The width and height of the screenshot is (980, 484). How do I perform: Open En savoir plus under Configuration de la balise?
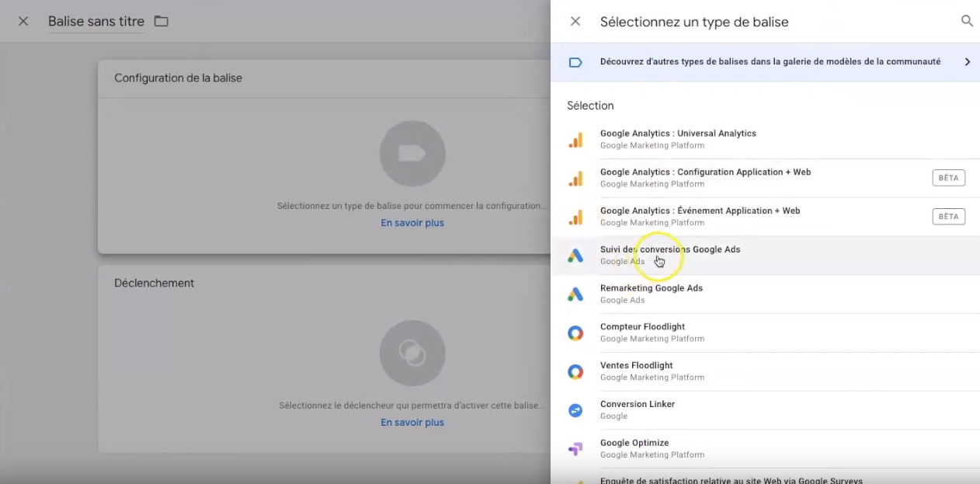pyautogui.click(x=412, y=223)
